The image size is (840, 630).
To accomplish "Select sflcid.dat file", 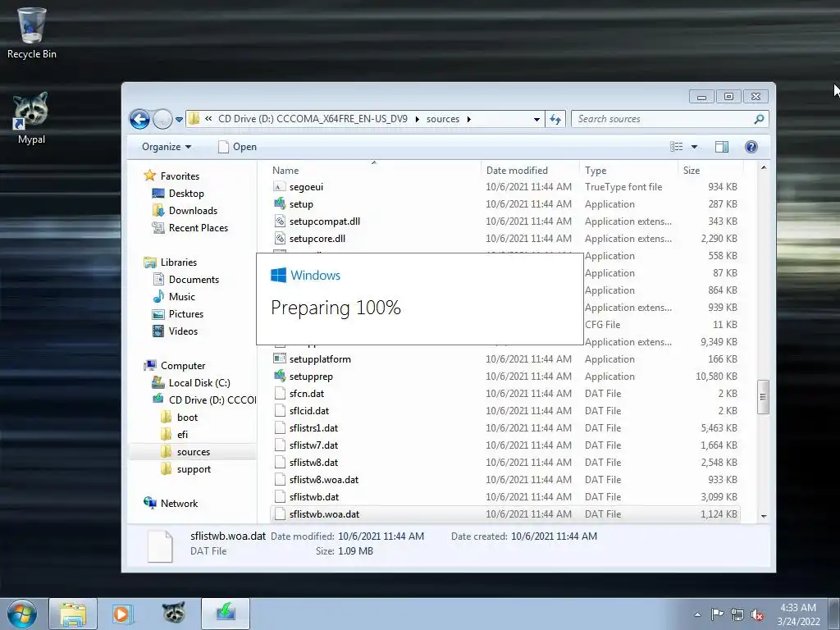I will point(309,410).
